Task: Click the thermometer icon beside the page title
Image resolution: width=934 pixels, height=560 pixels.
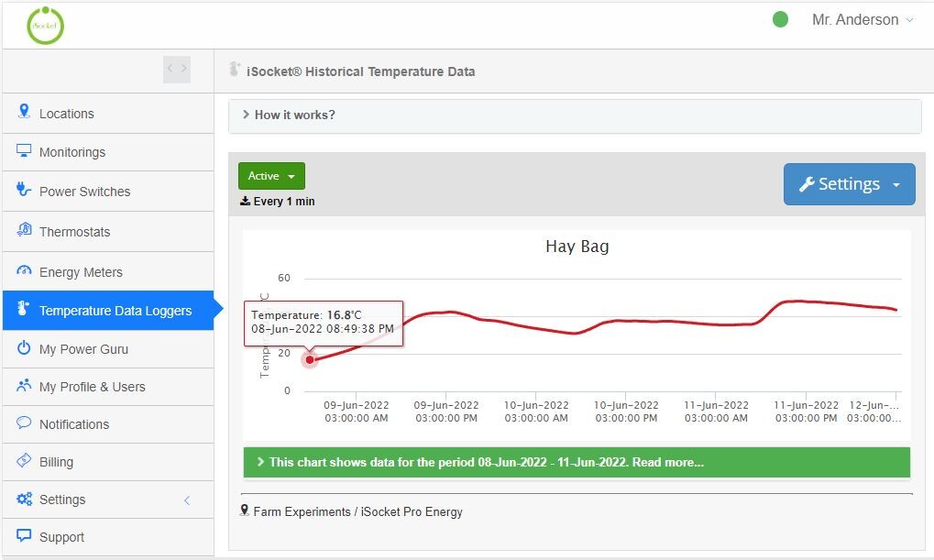Action: (235, 69)
